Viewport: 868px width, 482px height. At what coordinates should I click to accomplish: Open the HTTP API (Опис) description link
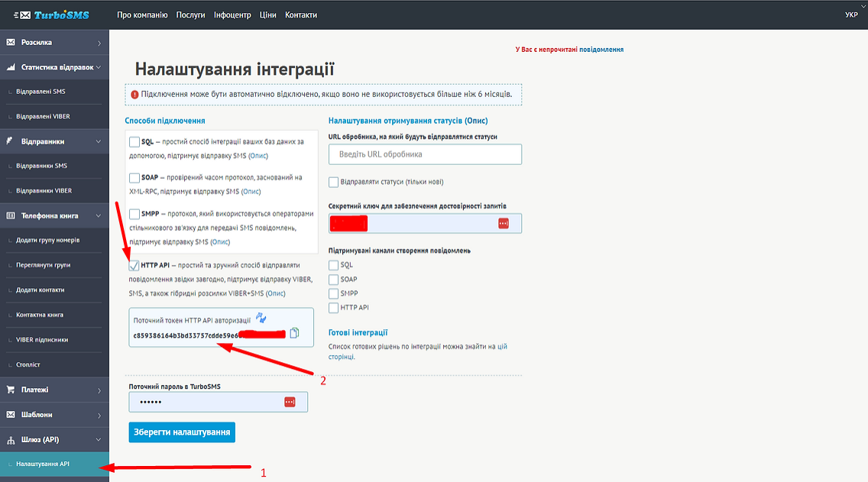[276, 294]
